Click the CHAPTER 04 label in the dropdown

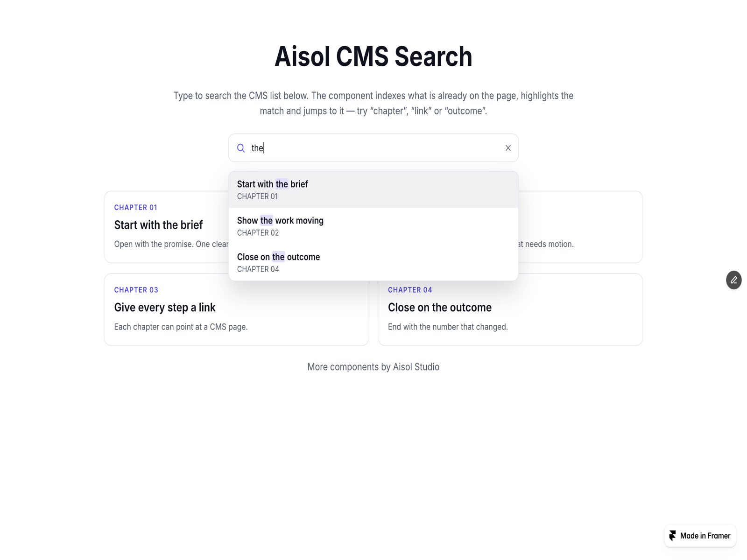coord(258,269)
